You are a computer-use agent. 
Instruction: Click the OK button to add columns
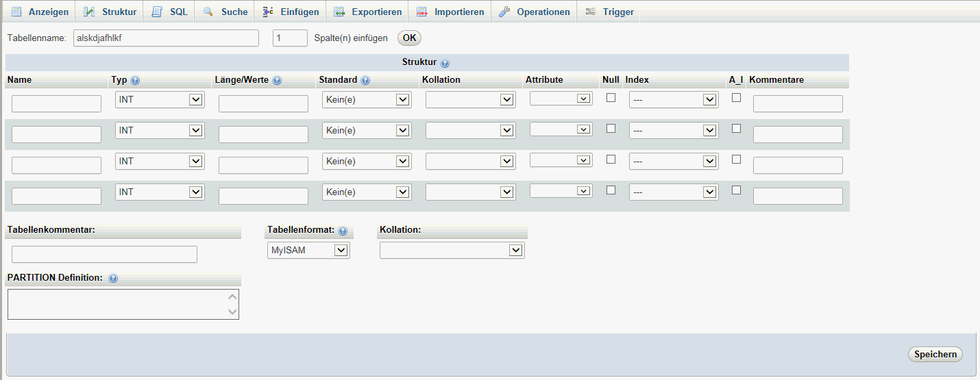(x=409, y=38)
